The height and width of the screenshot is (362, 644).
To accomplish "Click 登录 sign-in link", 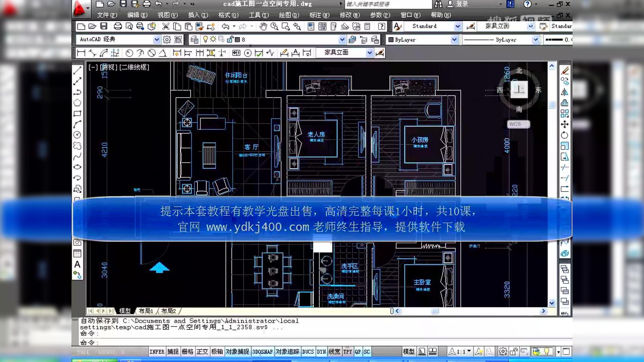I will pyautogui.click(x=462, y=4).
